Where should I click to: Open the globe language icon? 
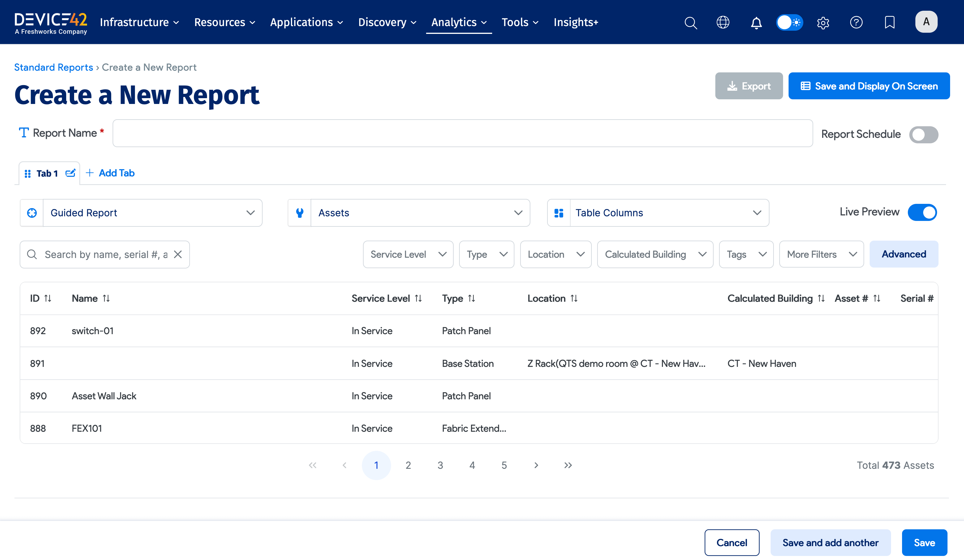pyautogui.click(x=723, y=23)
